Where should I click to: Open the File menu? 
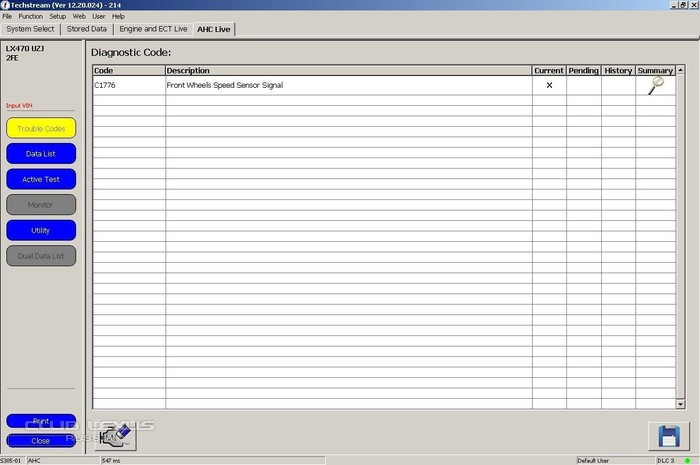click(7, 16)
